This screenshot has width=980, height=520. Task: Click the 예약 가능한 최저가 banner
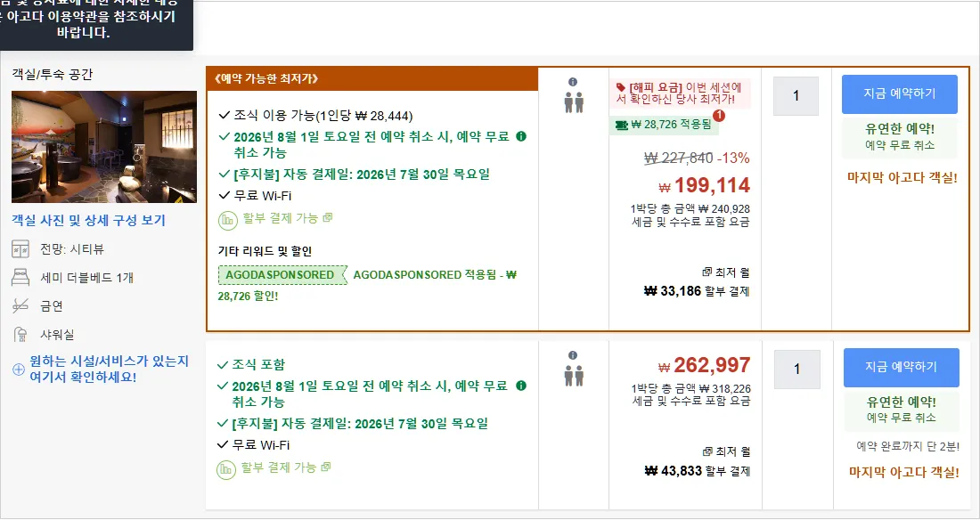coord(372,78)
